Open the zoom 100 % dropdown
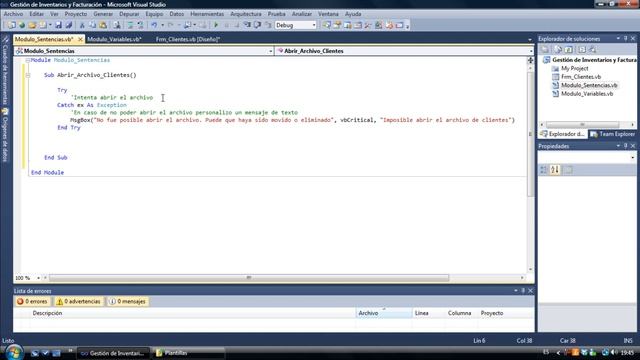 (x=38, y=278)
